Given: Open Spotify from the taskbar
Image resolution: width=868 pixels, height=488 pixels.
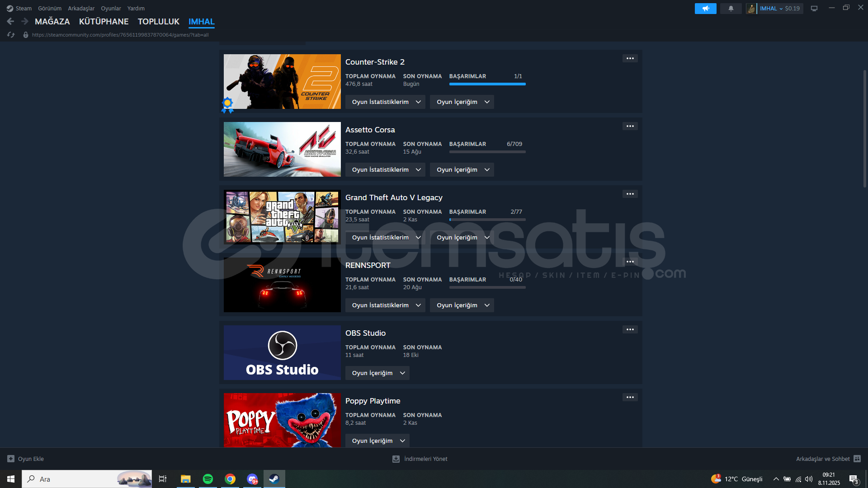Looking at the screenshot, I should pyautogui.click(x=208, y=479).
